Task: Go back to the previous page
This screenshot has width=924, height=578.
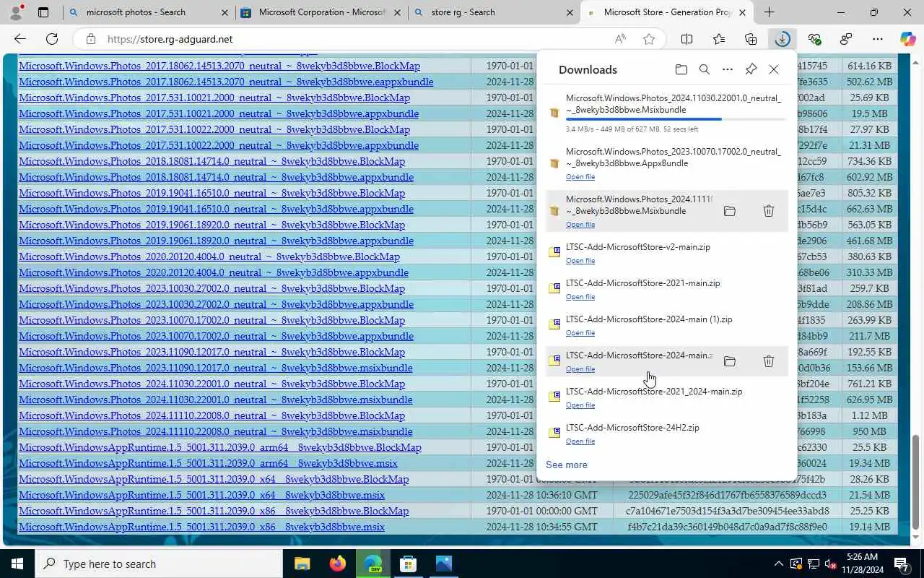Action: 20,39
